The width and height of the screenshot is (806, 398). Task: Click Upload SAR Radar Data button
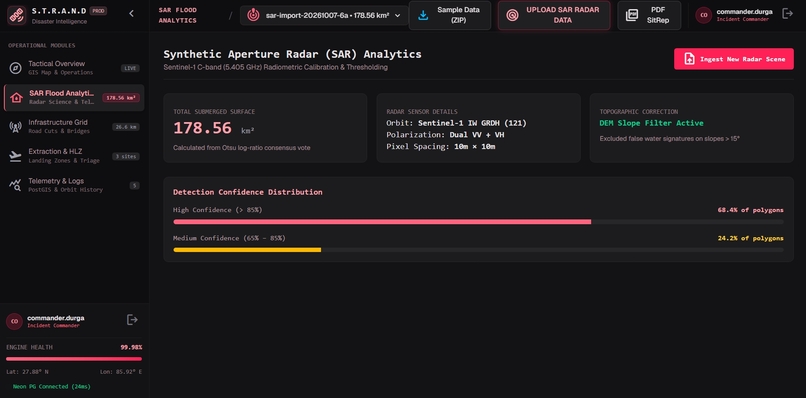[x=554, y=15]
